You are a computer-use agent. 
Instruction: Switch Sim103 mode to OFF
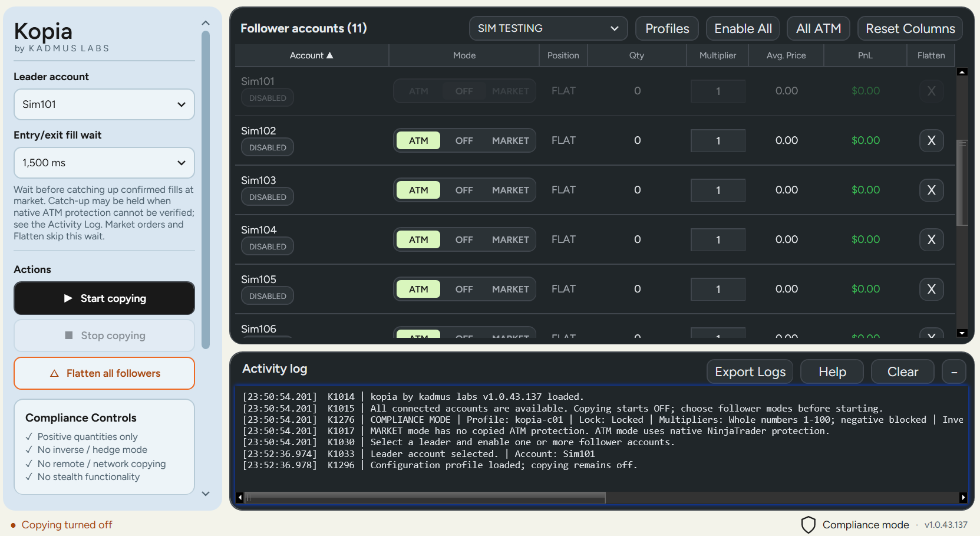pyautogui.click(x=464, y=190)
